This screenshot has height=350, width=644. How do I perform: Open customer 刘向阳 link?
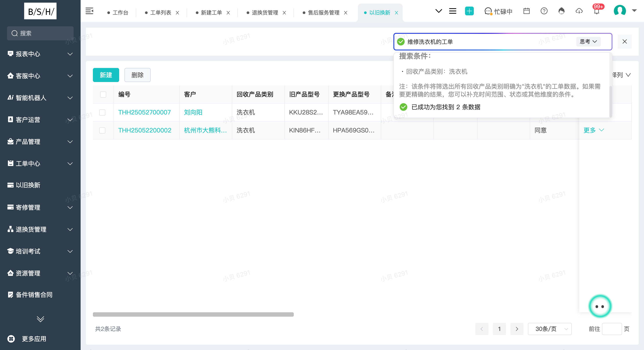[x=193, y=112]
